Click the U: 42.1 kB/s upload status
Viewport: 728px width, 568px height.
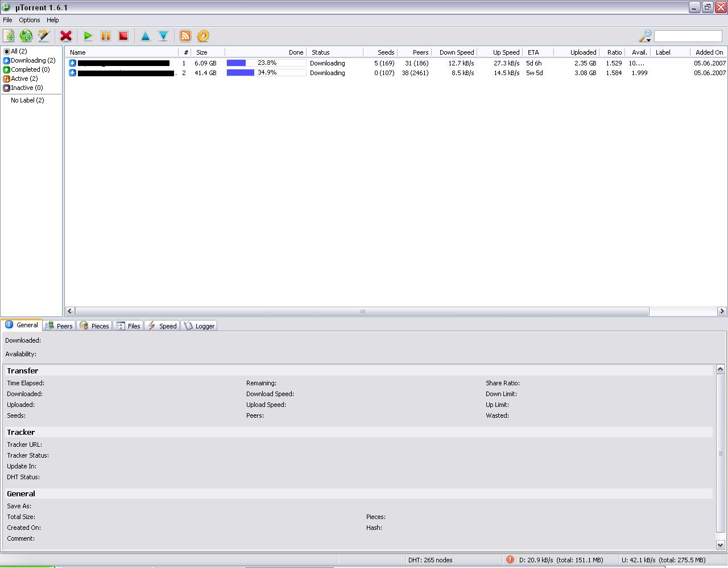(664, 560)
